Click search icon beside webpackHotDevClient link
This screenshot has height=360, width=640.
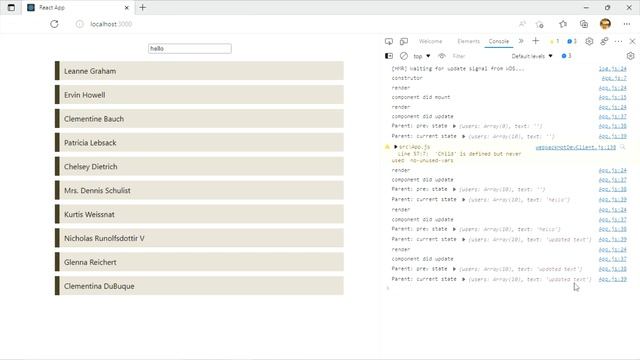623,147
